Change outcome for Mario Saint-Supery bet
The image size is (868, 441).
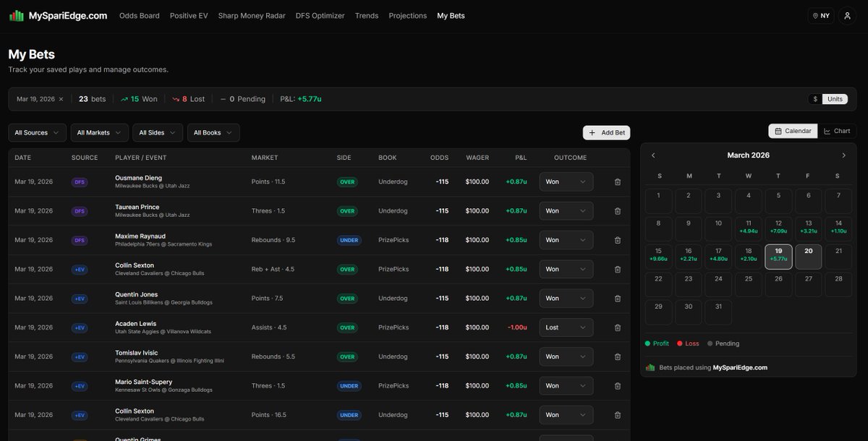[x=566, y=386]
